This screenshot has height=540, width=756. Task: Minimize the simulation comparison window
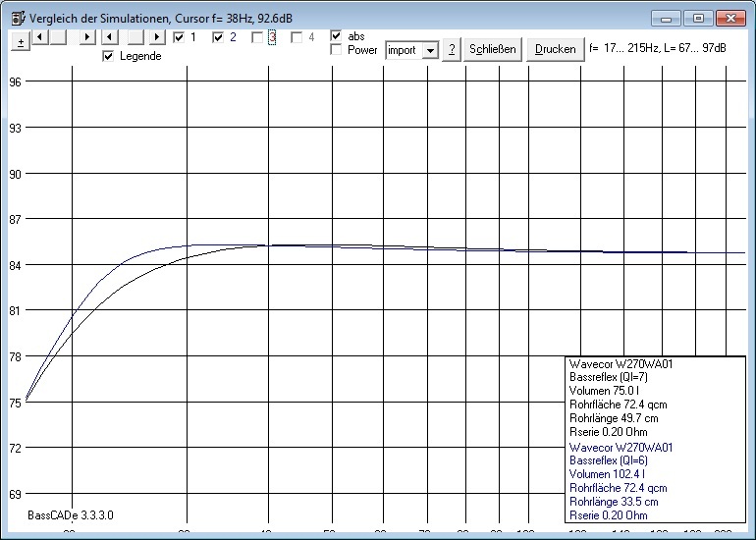coord(668,18)
